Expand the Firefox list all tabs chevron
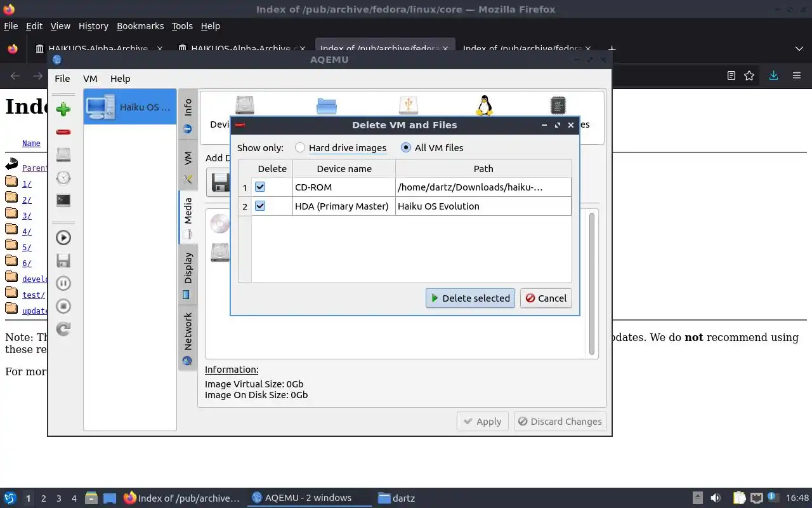Image resolution: width=812 pixels, height=508 pixels. 799,49
